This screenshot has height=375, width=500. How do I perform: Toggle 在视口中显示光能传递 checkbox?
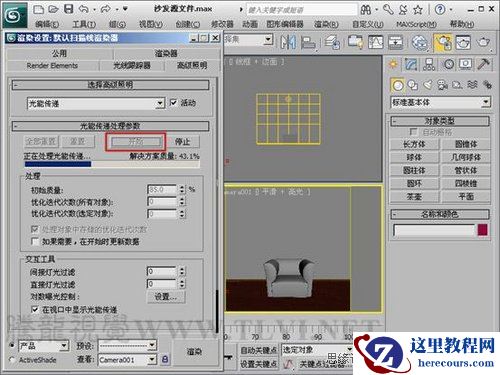tap(34, 309)
